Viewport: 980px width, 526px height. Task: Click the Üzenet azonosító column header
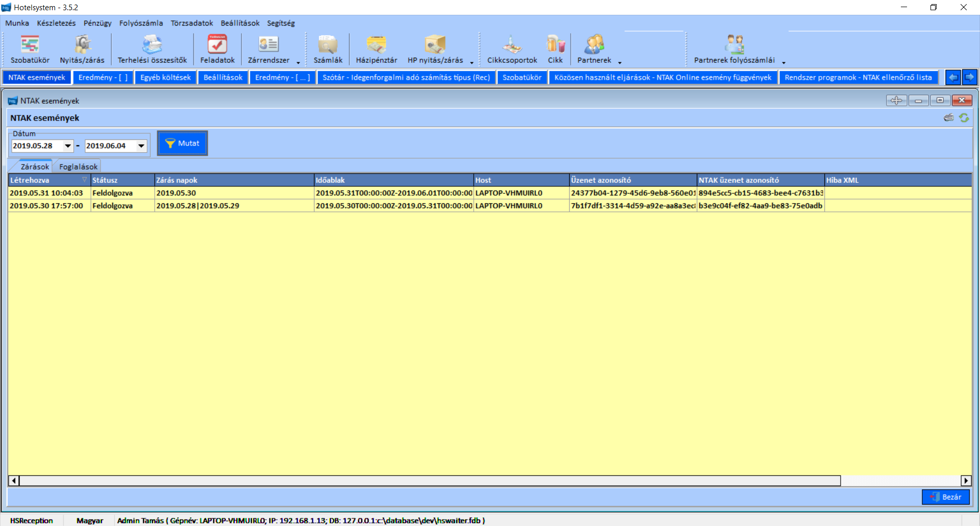[x=633, y=180]
